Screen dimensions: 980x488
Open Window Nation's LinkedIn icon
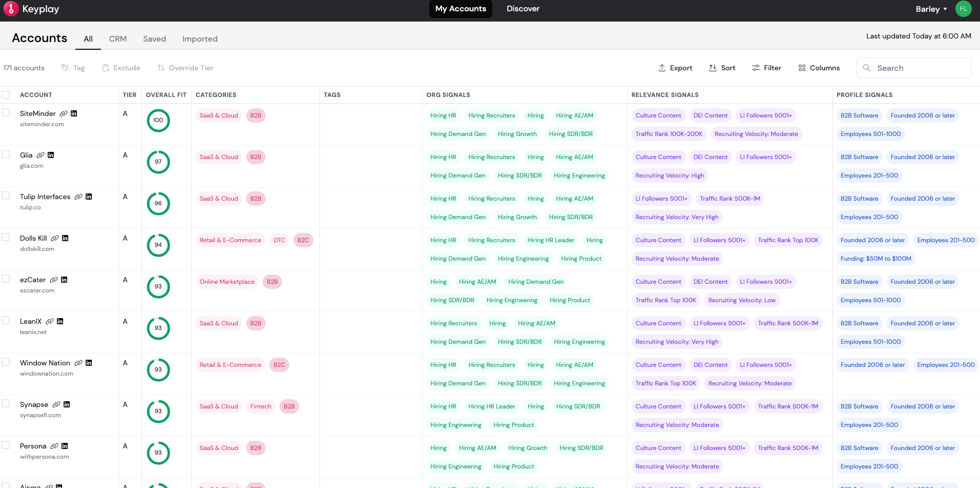pos(89,363)
